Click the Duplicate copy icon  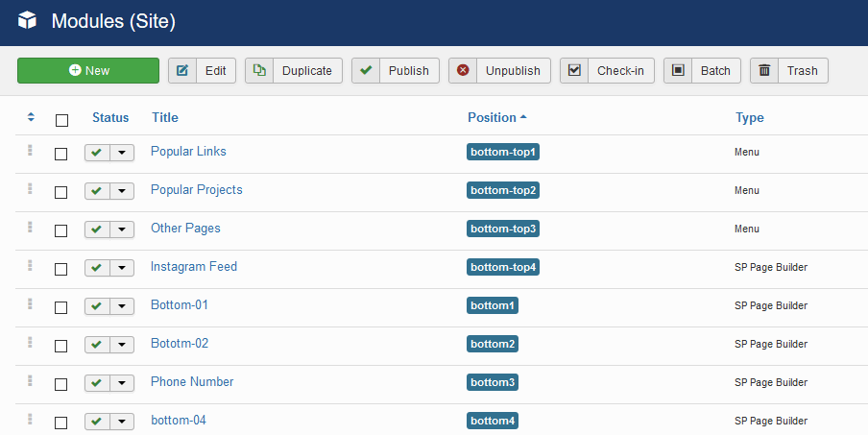click(x=259, y=71)
